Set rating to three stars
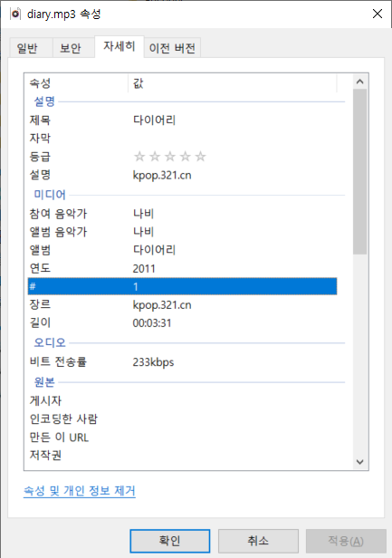The width and height of the screenshot is (392, 558). pyautogui.click(x=170, y=156)
